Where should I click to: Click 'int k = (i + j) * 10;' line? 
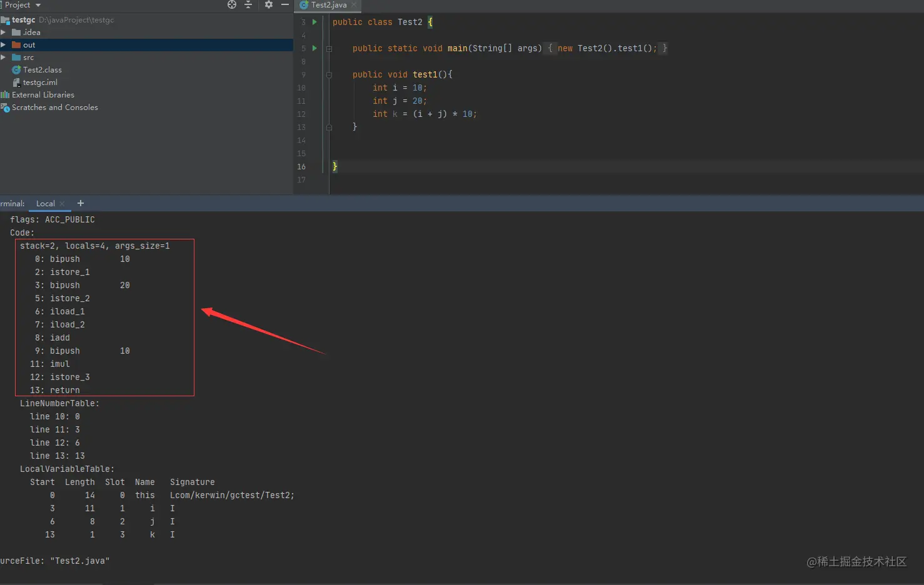click(x=424, y=114)
